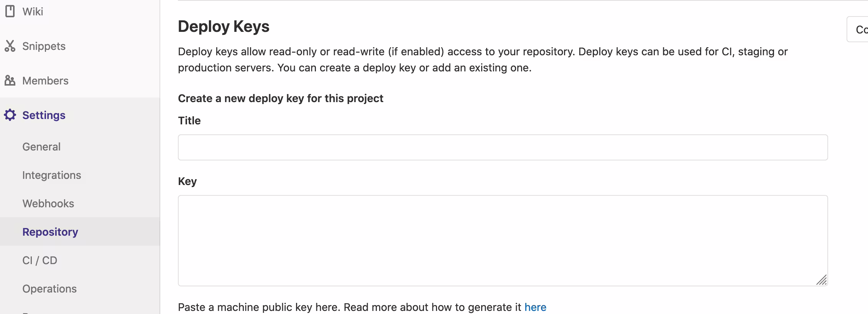Click the here link about generating keys
The width and height of the screenshot is (868, 314).
pyautogui.click(x=535, y=307)
